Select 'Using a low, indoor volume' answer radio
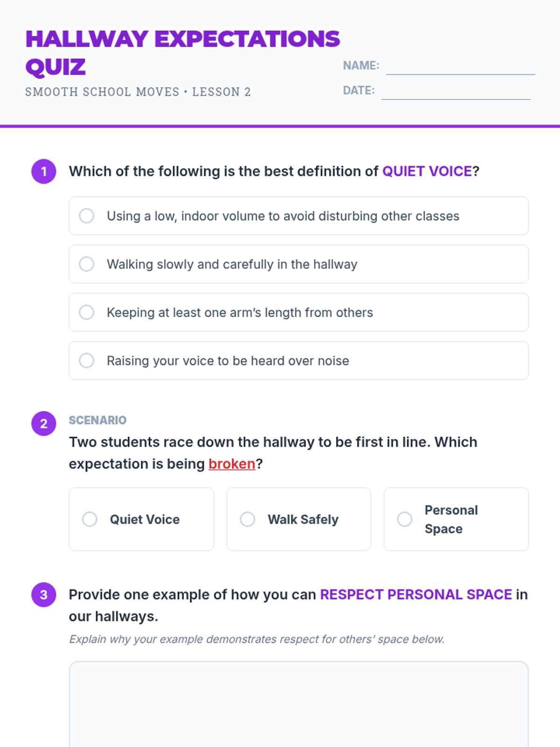Viewport: 560px width, 747px height. point(86,216)
